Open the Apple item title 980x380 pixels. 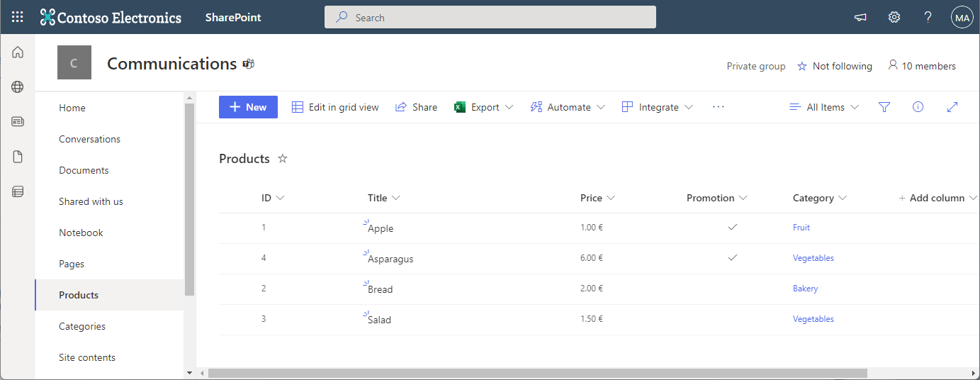point(381,228)
